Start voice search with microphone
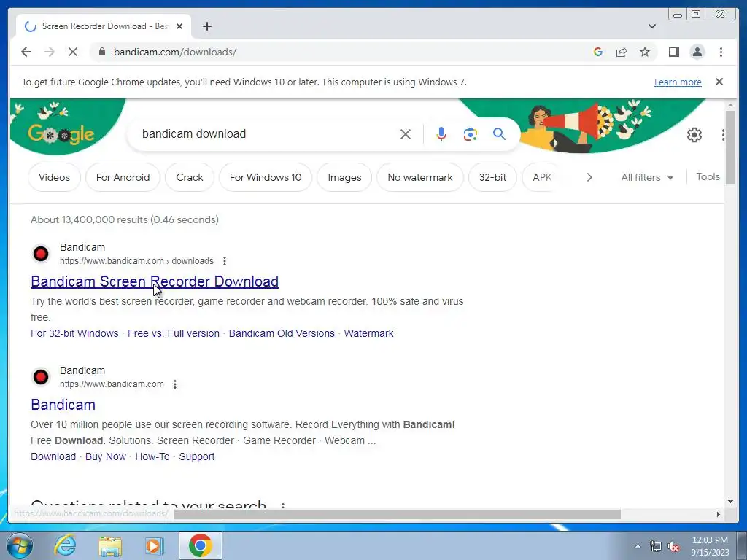Image resolution: width=747 pixels, height=560 pixels. pyautogui.click(x=441, y=134)
